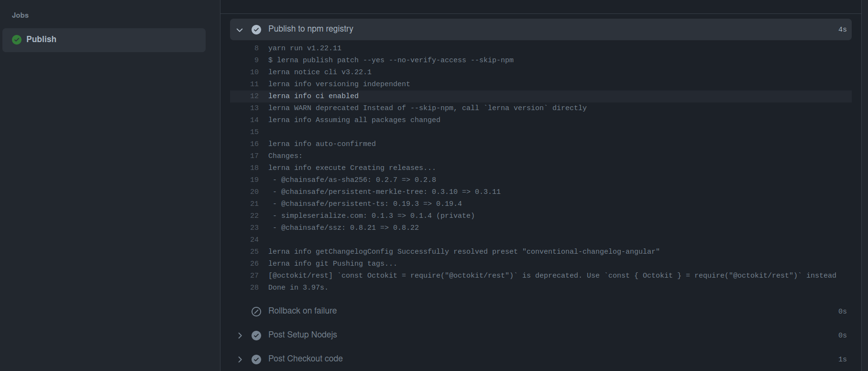Viewport: 868px width, 371px height.
Task: Click the 1s duration of Post Checkout code
Action: (842, 360)
